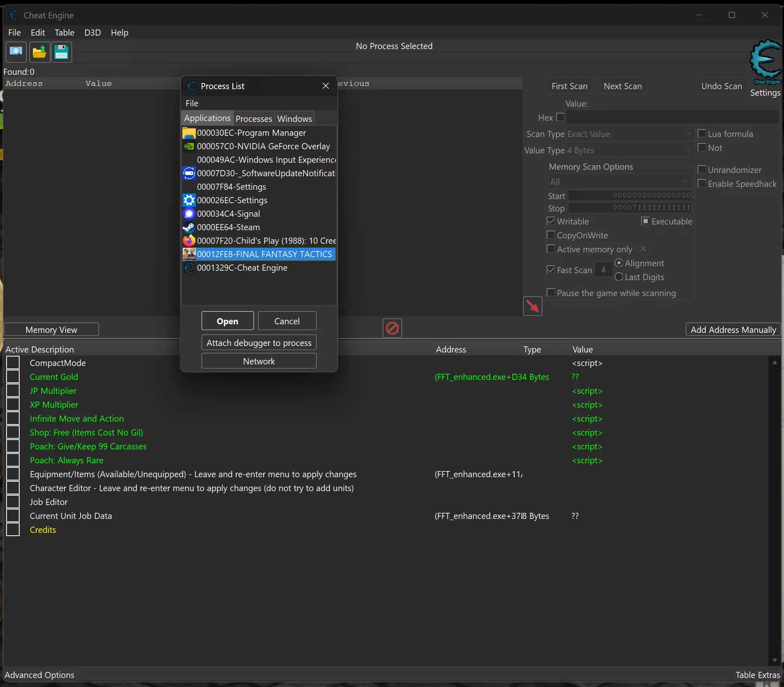Click the red clear address list icon
784x687 pixels.
click(x=392, y=328)
